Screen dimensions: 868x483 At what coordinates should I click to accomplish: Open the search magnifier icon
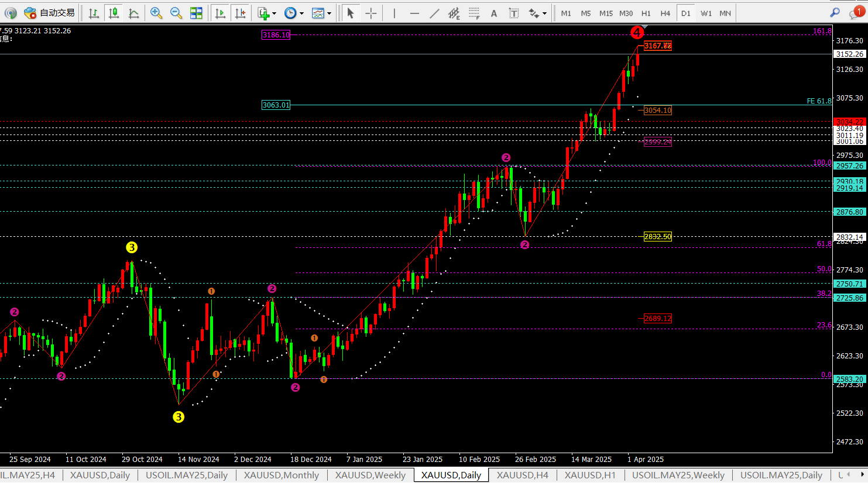[835, 13]
